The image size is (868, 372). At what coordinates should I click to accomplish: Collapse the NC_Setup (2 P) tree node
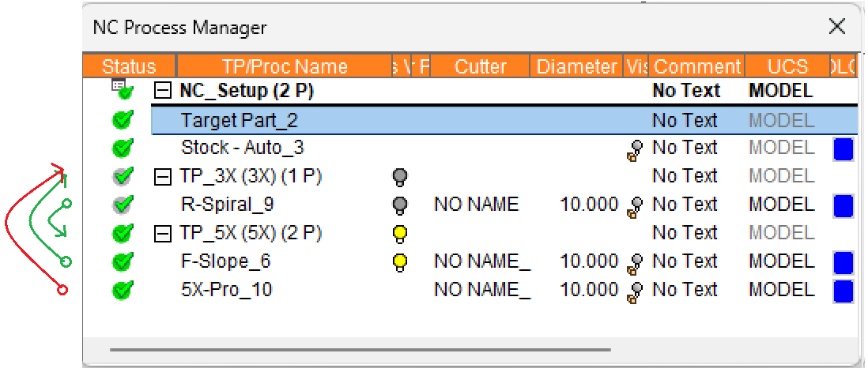click(x=162, y=92)
